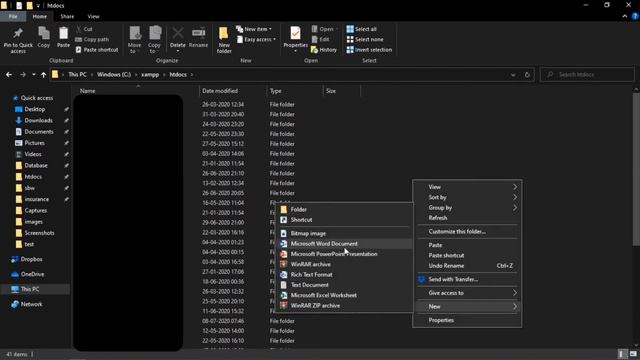Image resolution: width=640 pixels, height=360 pixels.
Task: Select OneDrive in navigation pane
Action: pos(32,274)
